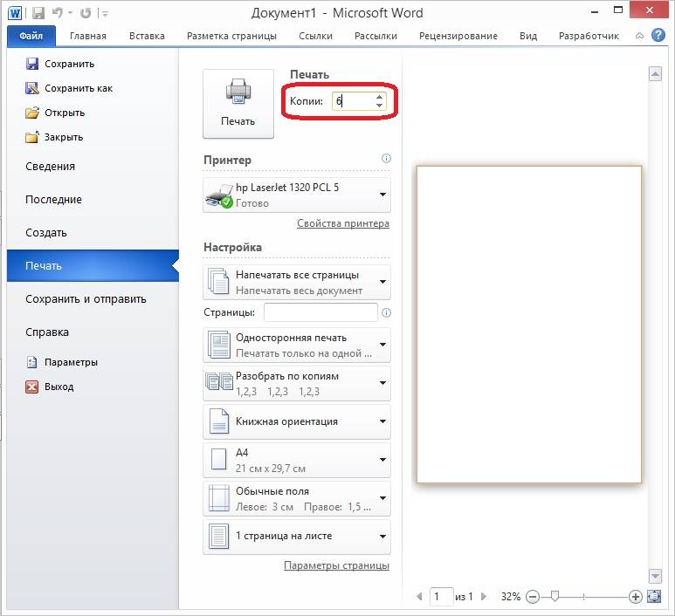
Task: Click Сохранить in the File menu
Action: coord(60,64)
